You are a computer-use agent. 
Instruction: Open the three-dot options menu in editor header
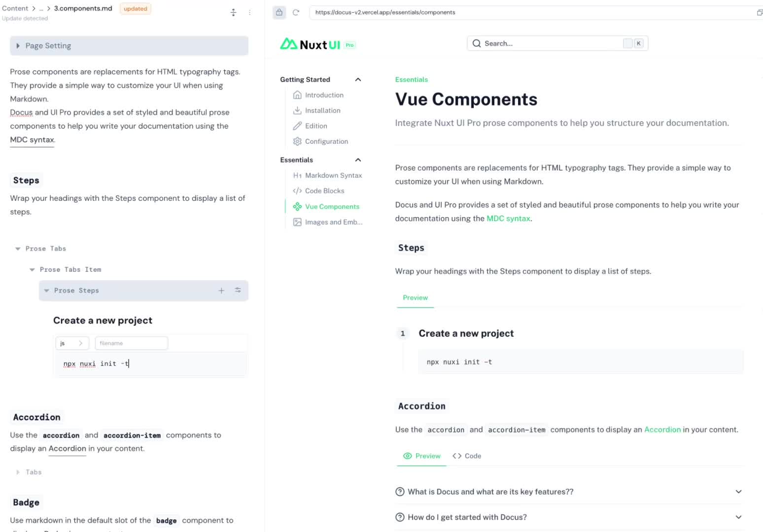(249, 12)
